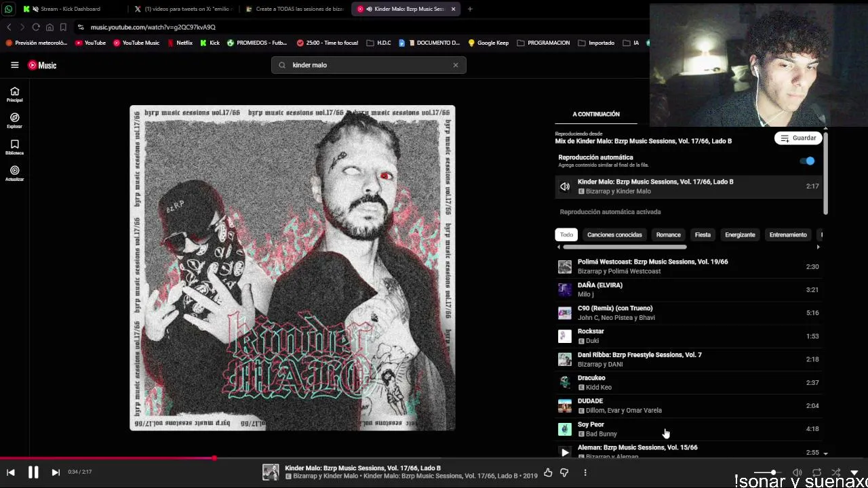This screenshot has width=868, height=488.
Task: Play C90 (Remix) (con Trueno) from queue
Action: tap(688, 312)
